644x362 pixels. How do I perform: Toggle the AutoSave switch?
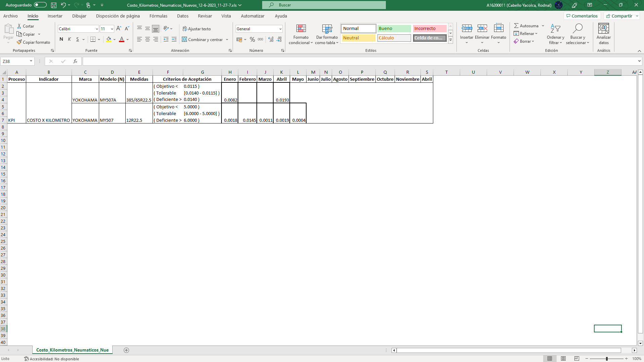pos(40,5)
